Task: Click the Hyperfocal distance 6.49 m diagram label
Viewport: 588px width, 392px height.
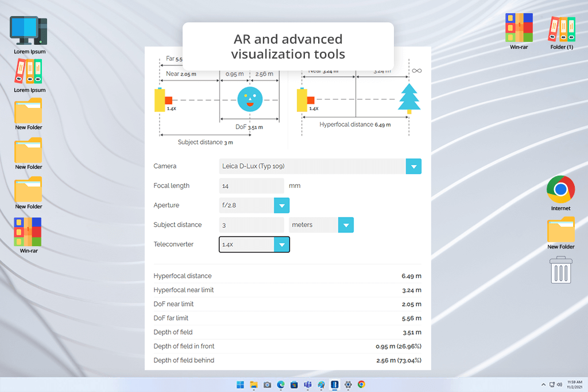Action: coord(355,125)
